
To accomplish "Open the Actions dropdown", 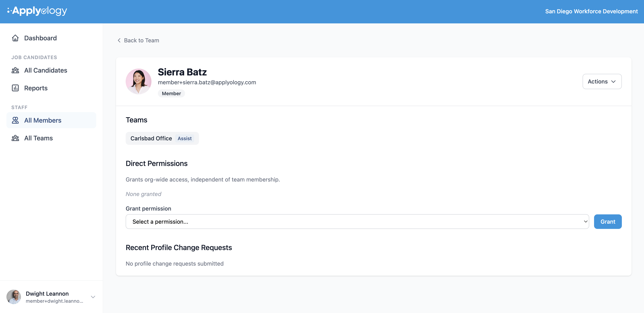I will click(602, 81).
